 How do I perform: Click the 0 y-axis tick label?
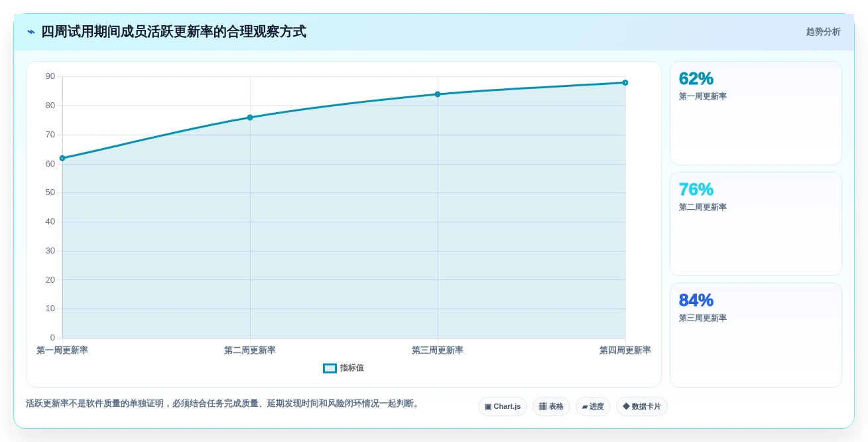[x=52, y=338]
